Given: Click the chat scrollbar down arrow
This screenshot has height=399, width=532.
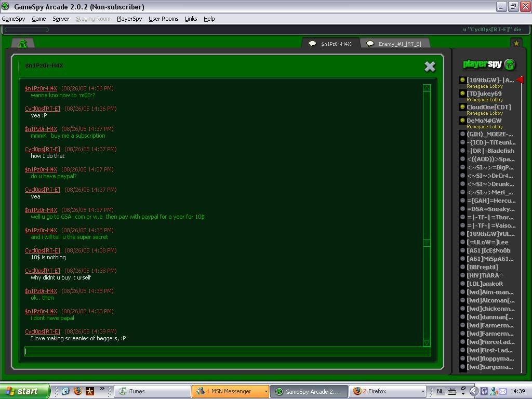Looking at the screenshot, I should [427, 342].
